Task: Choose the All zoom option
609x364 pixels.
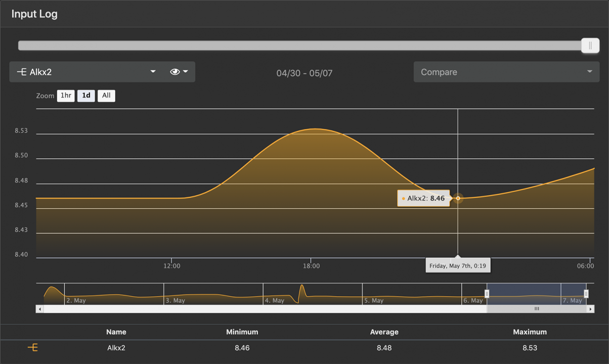Action: pyautogui.click(x=106, y=96)
